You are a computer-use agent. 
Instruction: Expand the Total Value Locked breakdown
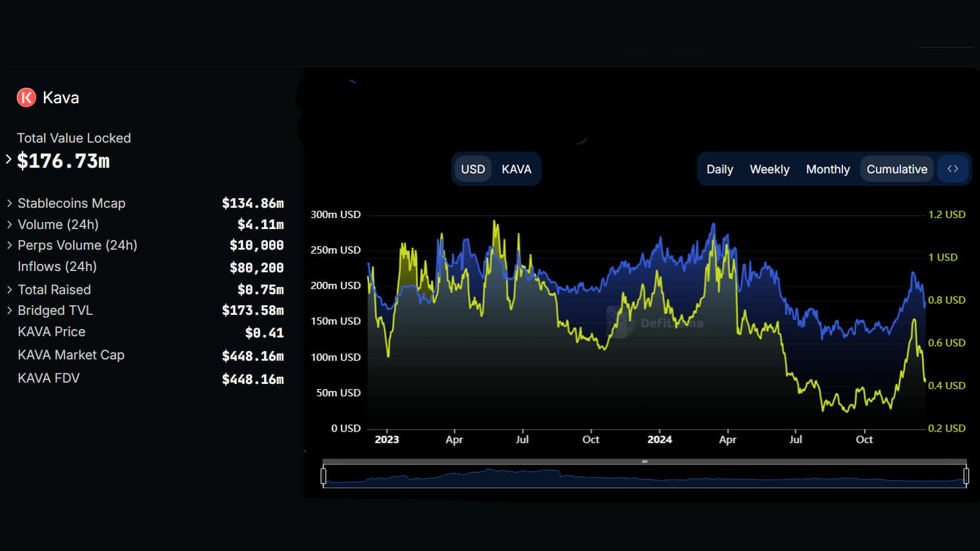8,159
